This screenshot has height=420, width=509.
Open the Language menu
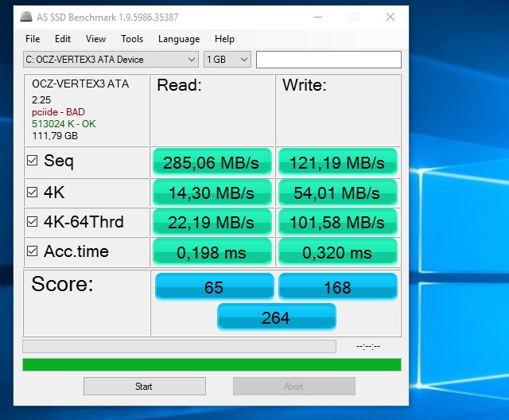click(179, 39)
